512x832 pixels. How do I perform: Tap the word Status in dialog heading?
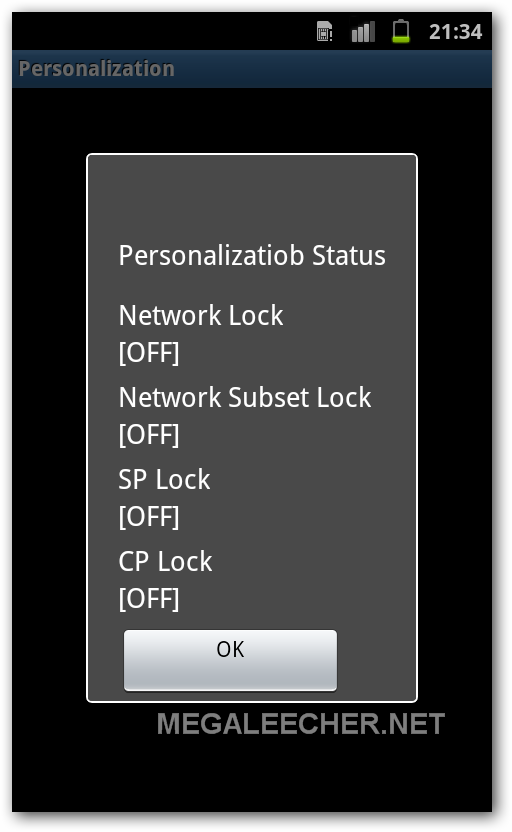tap(349, 256)
